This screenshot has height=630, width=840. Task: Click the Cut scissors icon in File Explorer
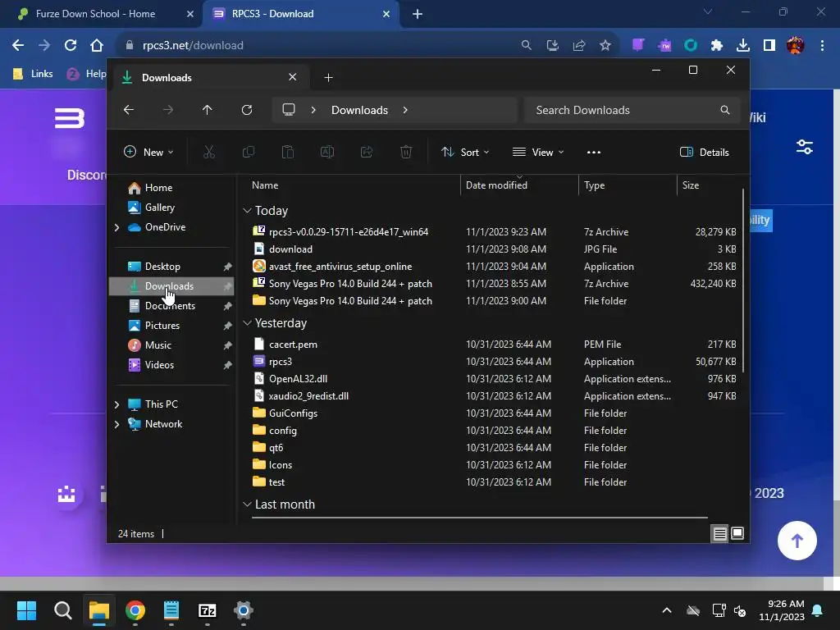coord(209,152)
